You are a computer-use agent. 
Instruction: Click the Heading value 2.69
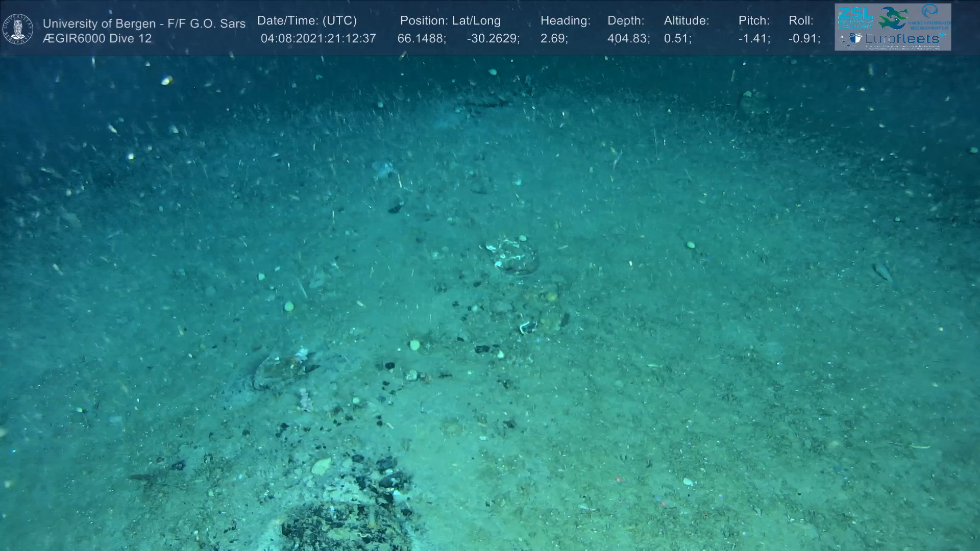554,39
